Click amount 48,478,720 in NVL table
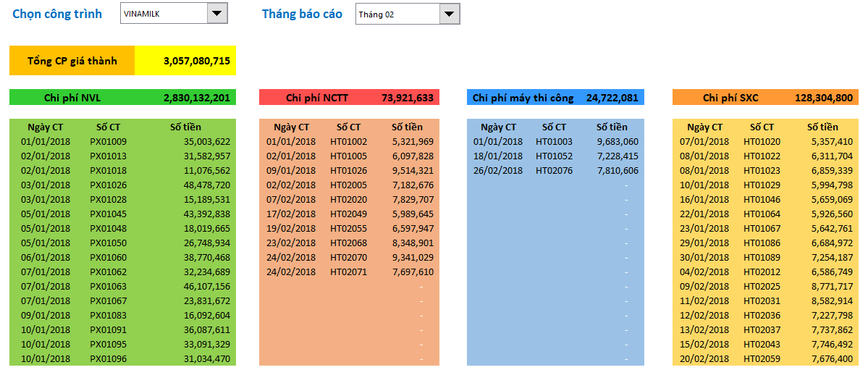 [207, 185]
